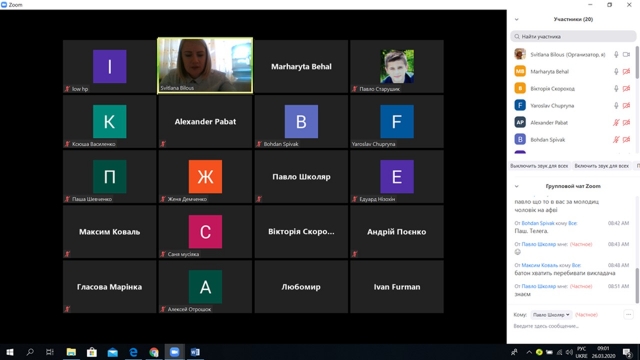
Task: Open Google Chrome from the taskbar
Action: pyautogui.click(x=154, y=352)
